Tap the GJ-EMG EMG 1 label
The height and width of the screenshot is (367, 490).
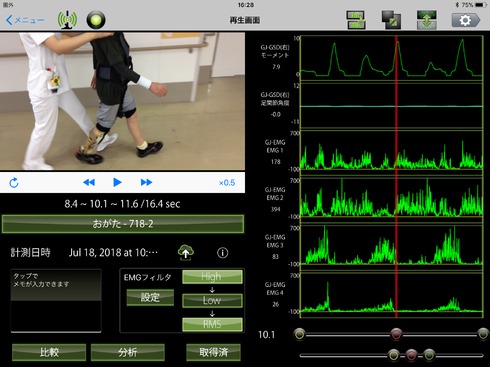[x=275, y=146]
